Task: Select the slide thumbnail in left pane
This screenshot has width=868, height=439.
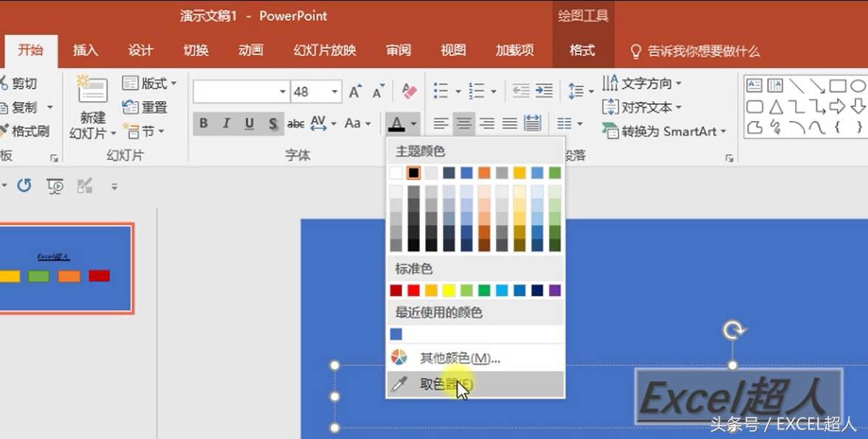Action: [66, 269]
